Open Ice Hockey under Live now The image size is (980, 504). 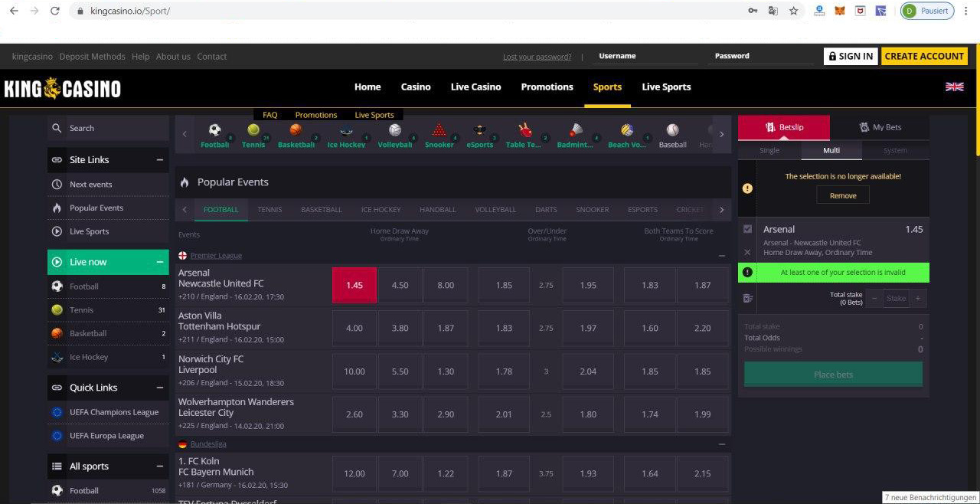click(108, 357)
